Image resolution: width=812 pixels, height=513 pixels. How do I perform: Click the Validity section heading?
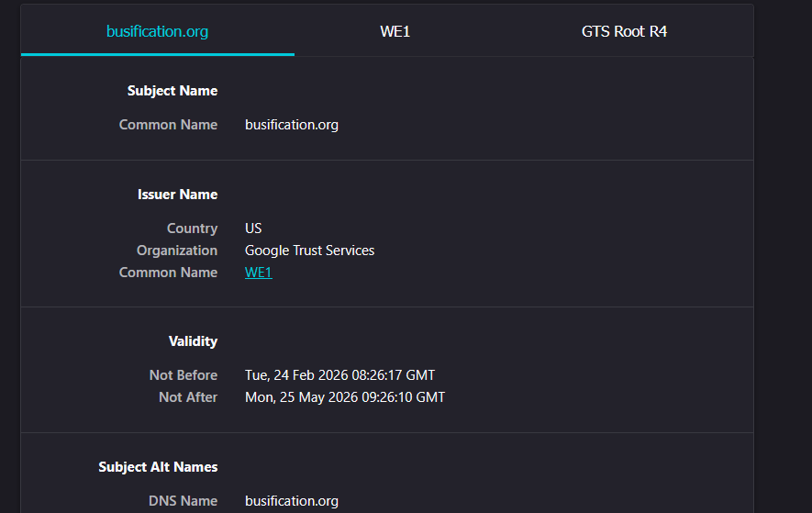(194, 341)
